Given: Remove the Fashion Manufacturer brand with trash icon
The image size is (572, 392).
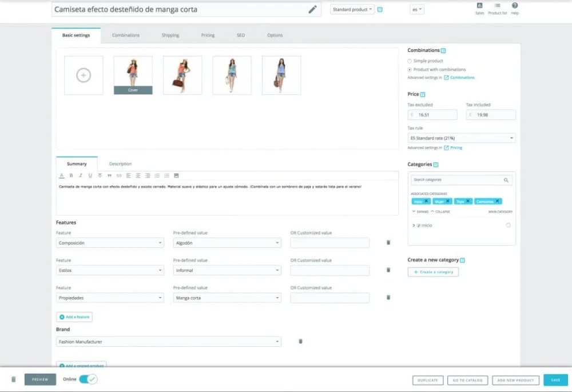Looking at the screenshot, I should coord(300,341).
